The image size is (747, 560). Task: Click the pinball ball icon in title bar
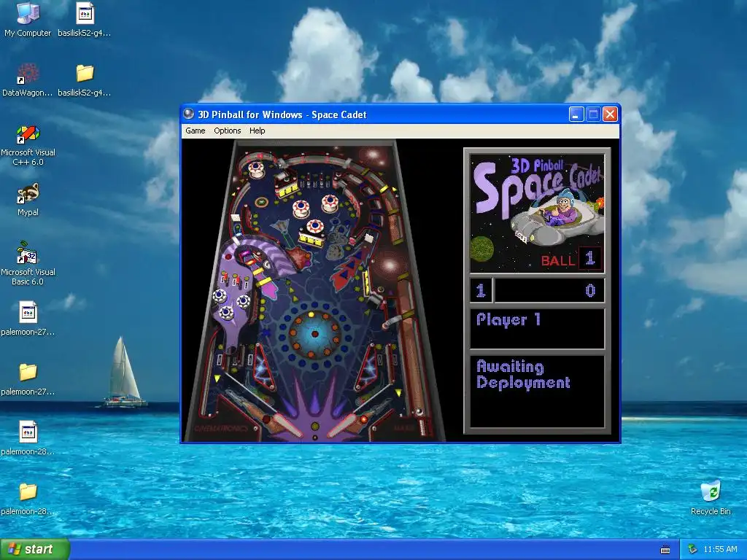(189, 114)
